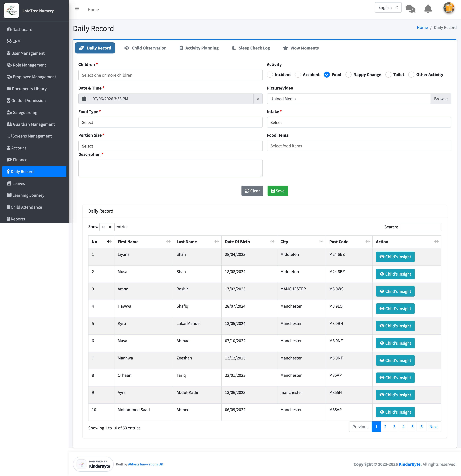
Task: Click the Upload Media input field
Action: 348,99
